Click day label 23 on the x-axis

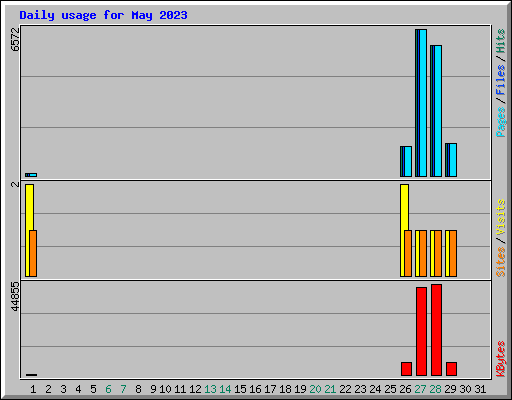360,389
